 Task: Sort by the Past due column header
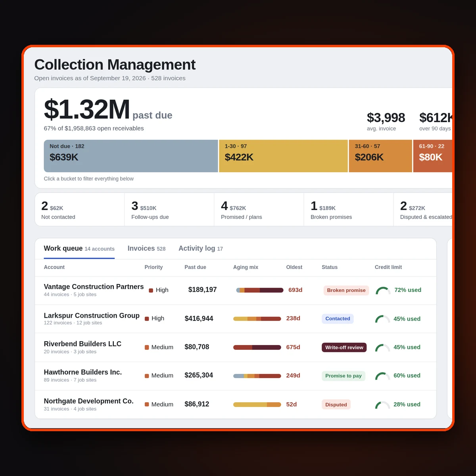coord(195,267)
